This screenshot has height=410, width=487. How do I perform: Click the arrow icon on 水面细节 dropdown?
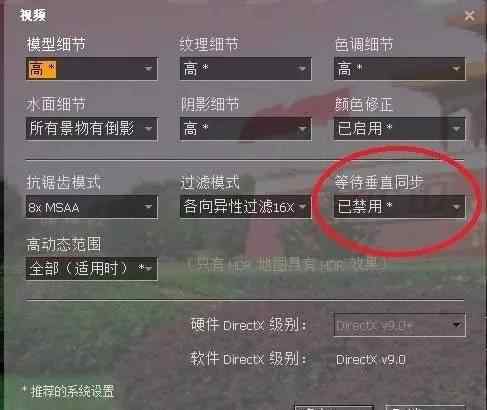[148, 129]
